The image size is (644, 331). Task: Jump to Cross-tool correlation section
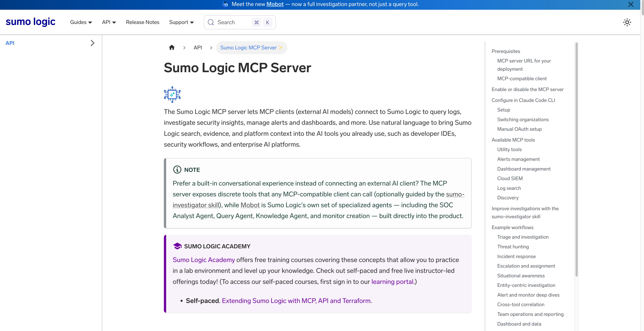(521, 304)
